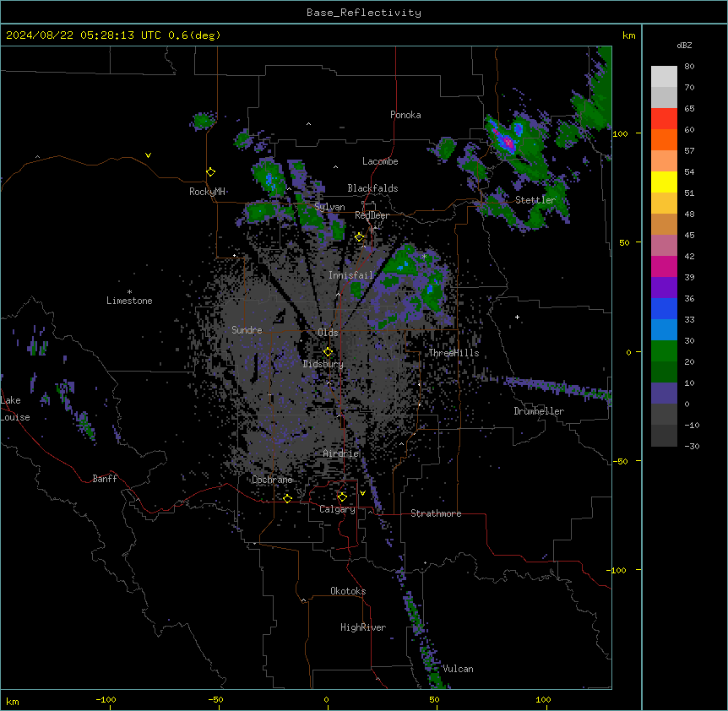
Task: Click the red swatch in the dBZ legend
Action: coord(664,119)
